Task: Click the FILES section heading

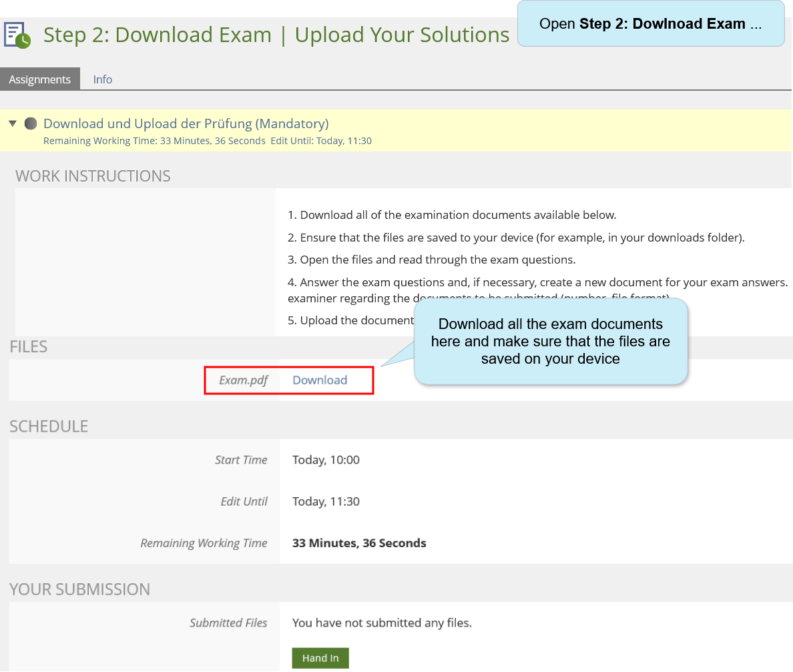Action: click(x=28, y=346)
